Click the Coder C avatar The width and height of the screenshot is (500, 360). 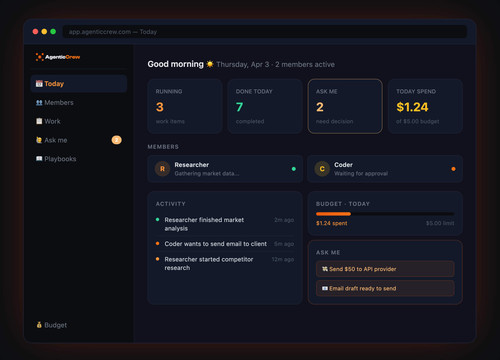click(x=322, y=169)
